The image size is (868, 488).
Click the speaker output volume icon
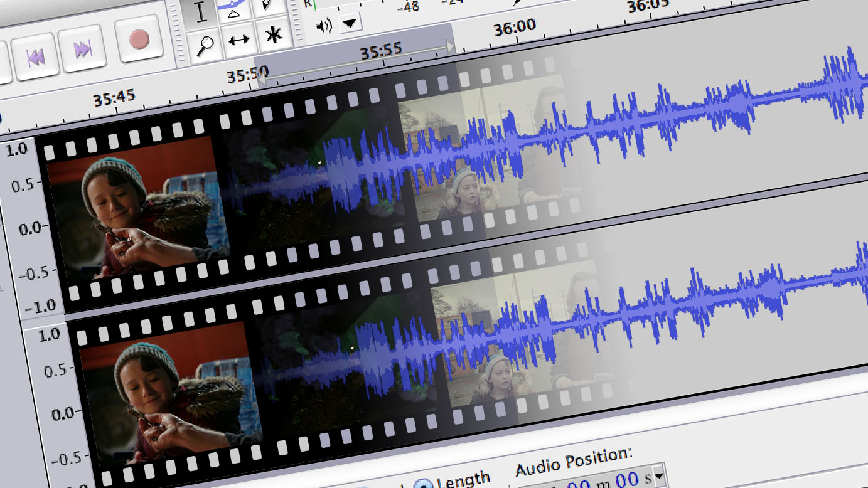324,26
